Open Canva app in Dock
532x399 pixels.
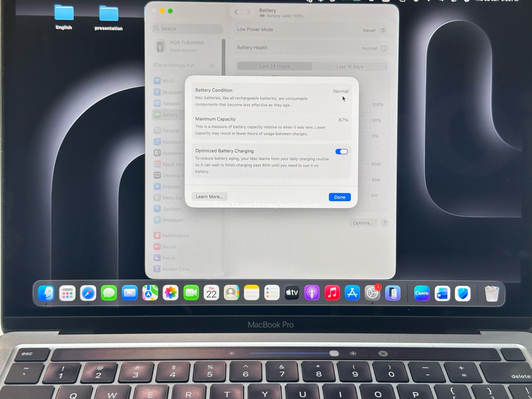point(422,293)
